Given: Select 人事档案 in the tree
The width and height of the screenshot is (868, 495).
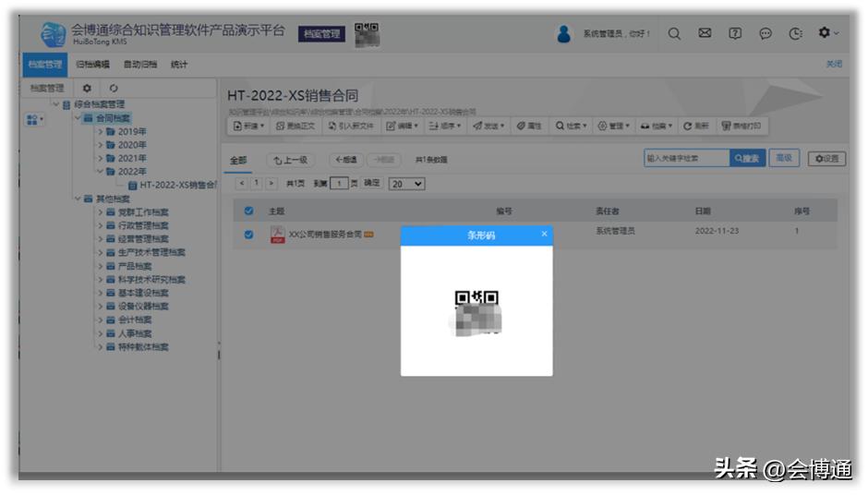Looking at the screenshot, I should 135,333.
